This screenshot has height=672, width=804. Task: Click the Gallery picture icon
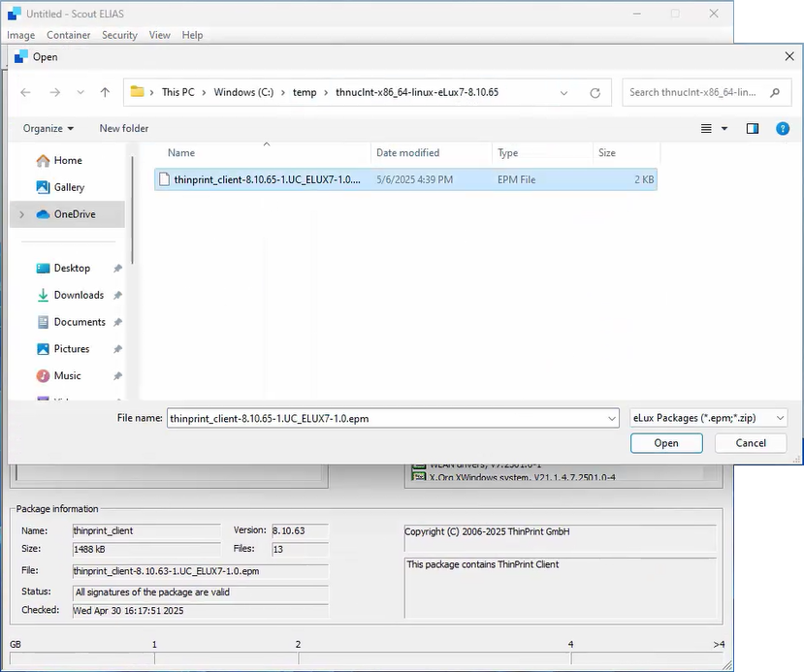pos(43,187)
